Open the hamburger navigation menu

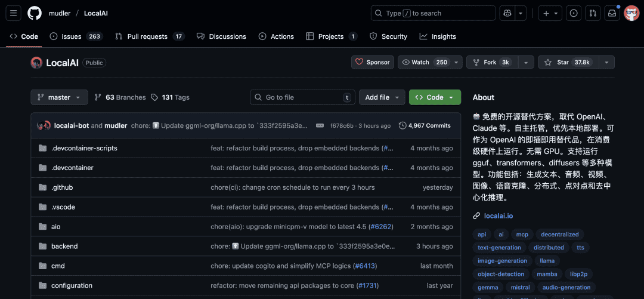(13, 13)
